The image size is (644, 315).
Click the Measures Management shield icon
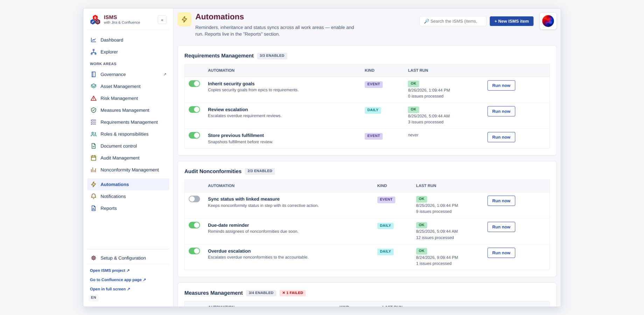(93, 110)
